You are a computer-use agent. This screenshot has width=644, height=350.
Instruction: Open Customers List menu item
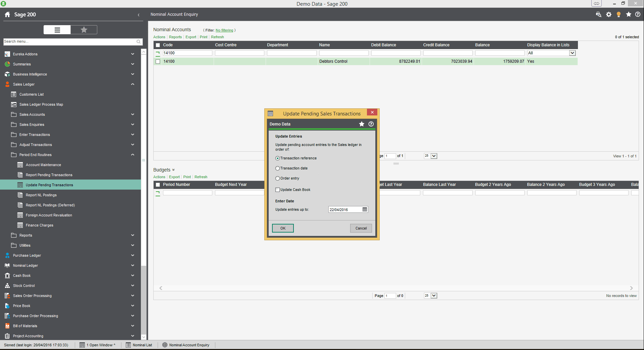point(32,94)
